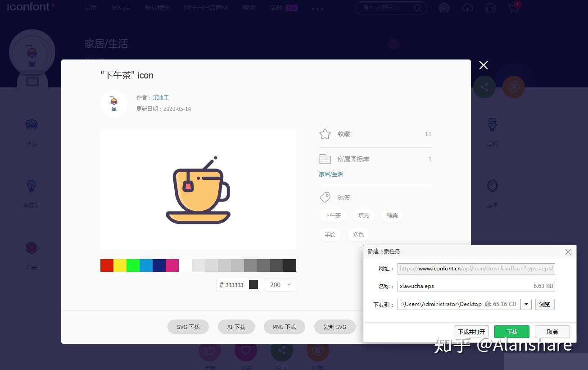588x370 pixels.
Task: Click the AI 下载 button
Action: pos(236,327)
